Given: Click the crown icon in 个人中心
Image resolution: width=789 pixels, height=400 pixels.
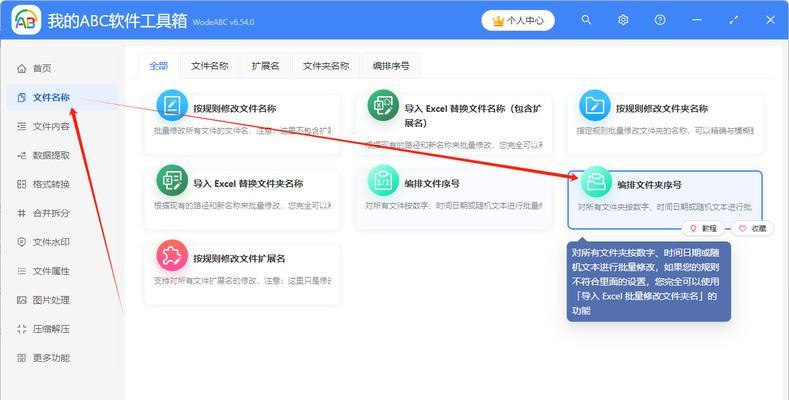Looking at the screenshot, I should pos(498,21).
